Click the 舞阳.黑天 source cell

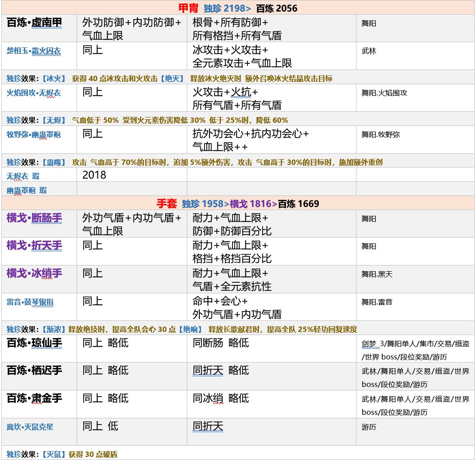377,274
